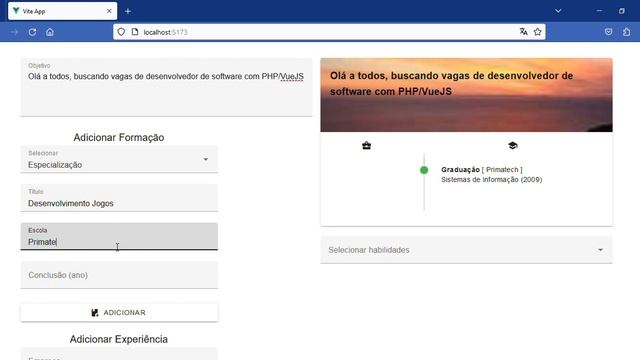Click the briefcase experience icon
This screenshot has width=640, height=360.
tap(367, 145)
